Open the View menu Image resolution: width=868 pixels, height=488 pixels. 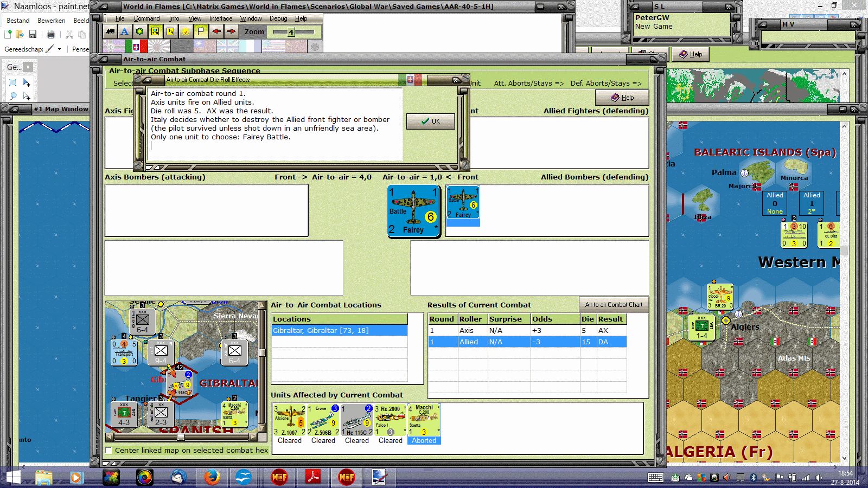(x=195, y=18)
